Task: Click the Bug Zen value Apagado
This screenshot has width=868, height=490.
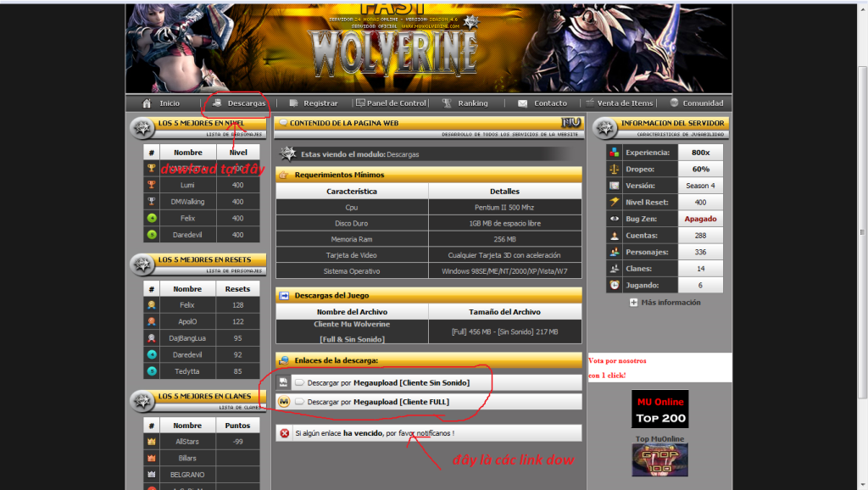Action: [x=700, y=219]
